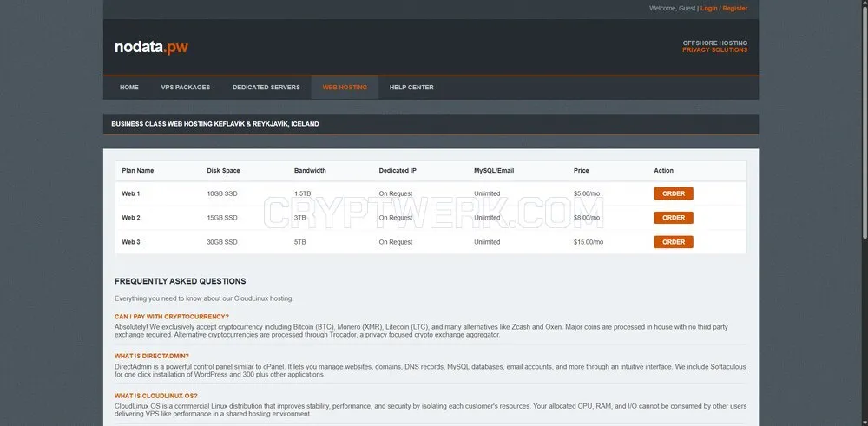Image resolution: width=868 pixels, height=426 pixels.
Task: Click the $15.00/mo price
Action: tap(589, 242)
